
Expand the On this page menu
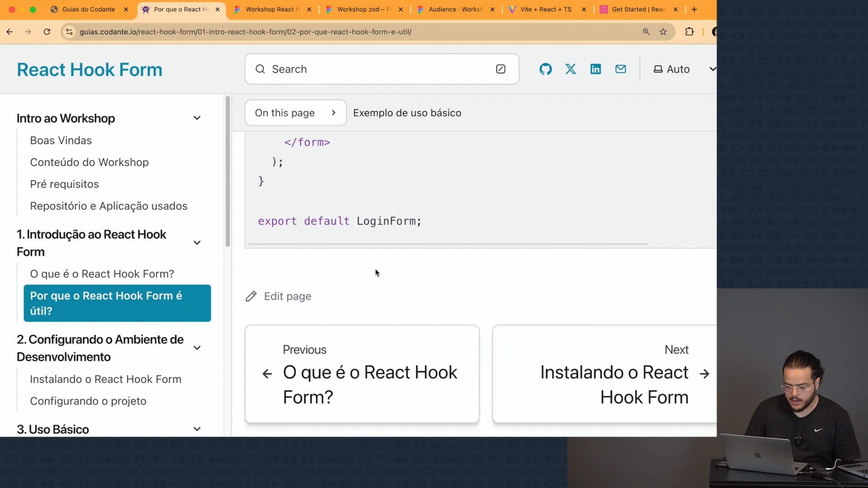click(x=296, y=113)
